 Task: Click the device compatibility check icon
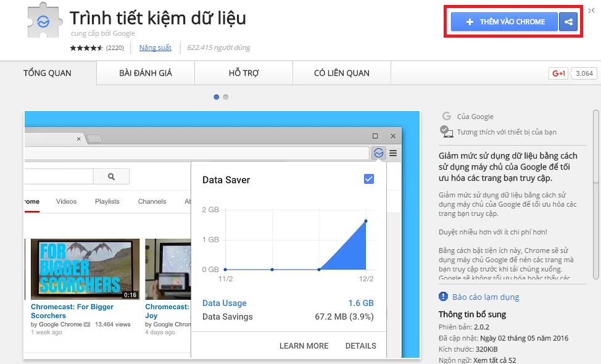tap(446, 131)
